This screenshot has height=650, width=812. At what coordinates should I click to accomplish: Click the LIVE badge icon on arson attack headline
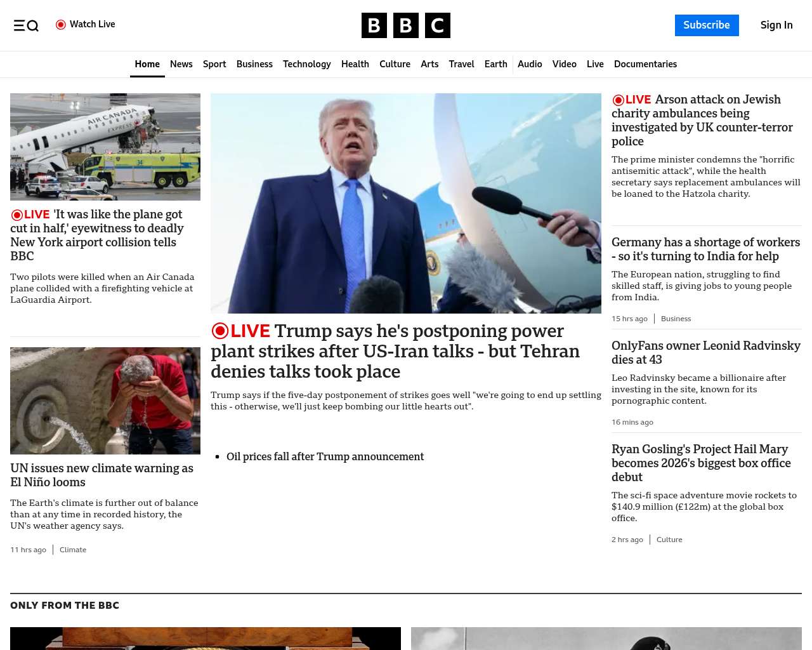point(631,100)
